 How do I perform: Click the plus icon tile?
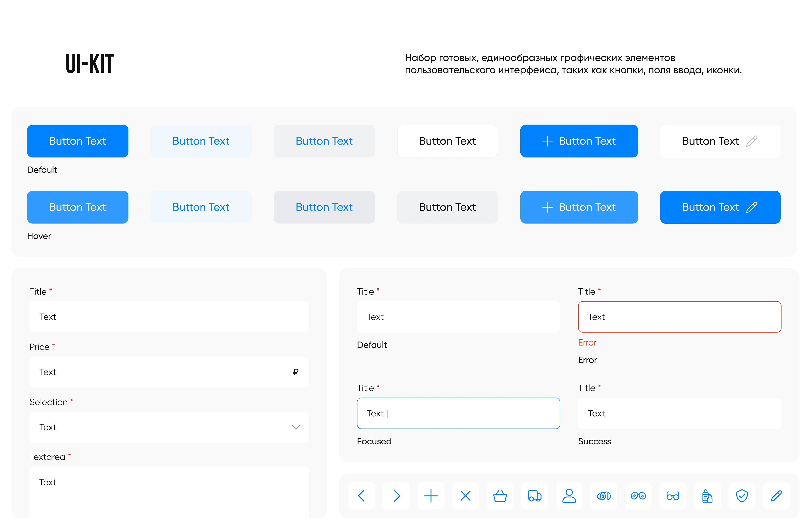(431, 496)
